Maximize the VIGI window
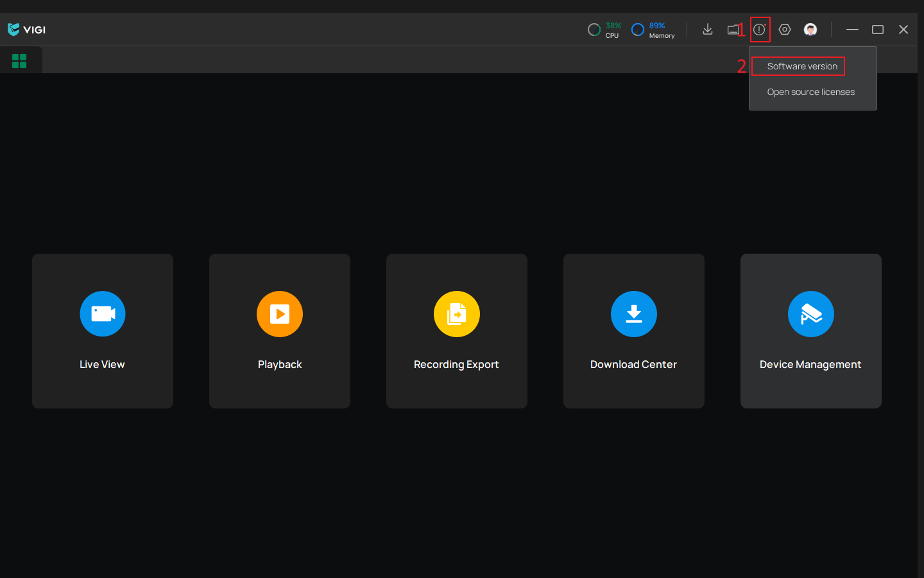This screenshot has height=578, width=924. [878, 30]
